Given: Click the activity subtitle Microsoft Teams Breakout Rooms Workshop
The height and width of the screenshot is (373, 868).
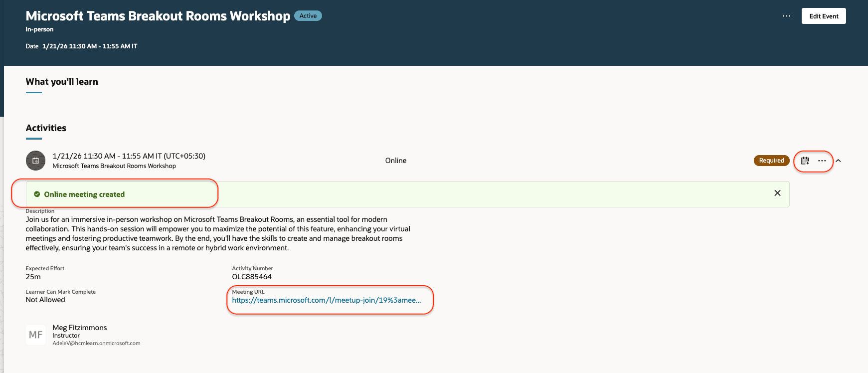Looking at the screenshot, I should (x=114, y=166).
